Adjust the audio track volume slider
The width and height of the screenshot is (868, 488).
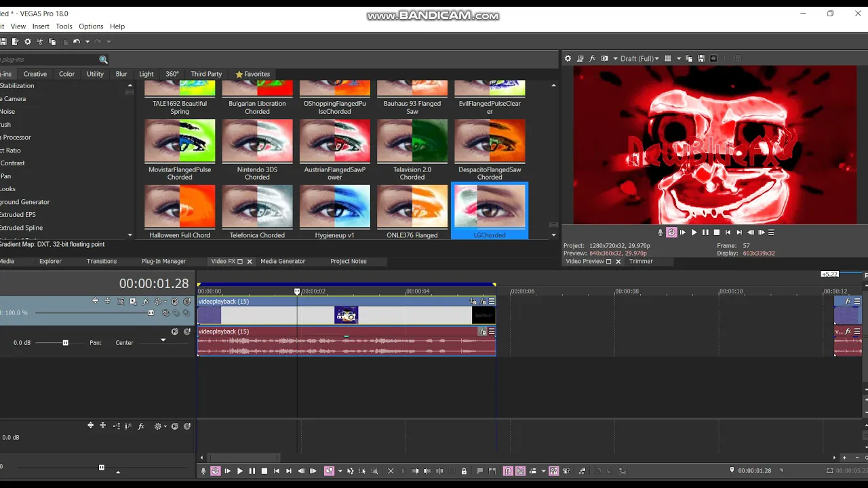(x=65, y=343)
